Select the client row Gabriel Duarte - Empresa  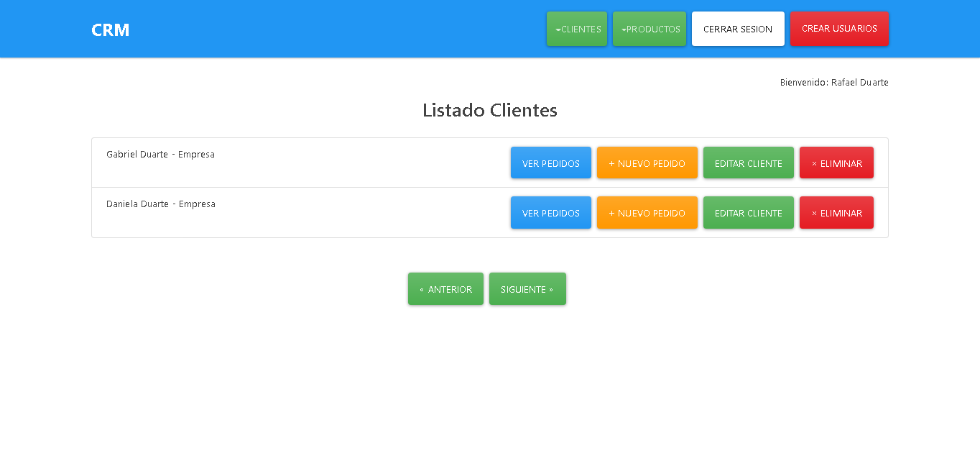click(160, 154)
